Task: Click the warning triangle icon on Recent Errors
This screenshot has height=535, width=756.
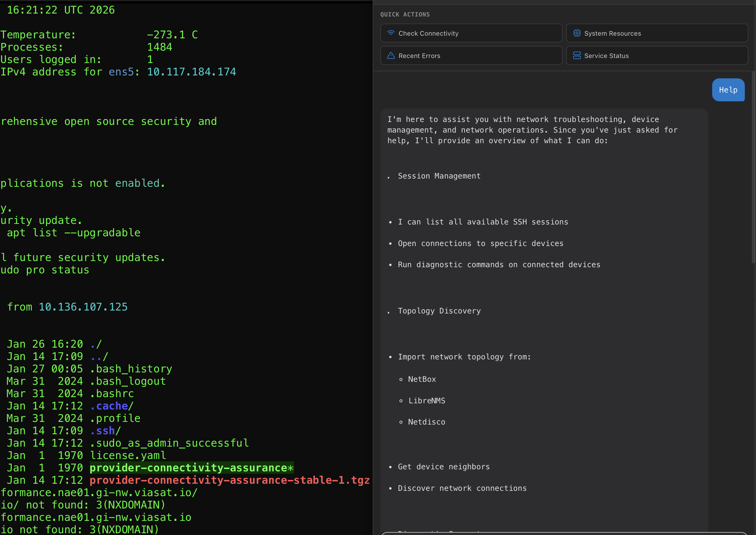Action: (x=391, y=55)
